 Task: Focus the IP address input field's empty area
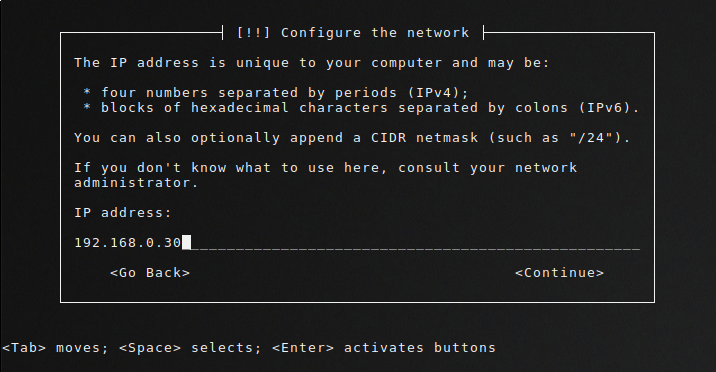click(x=416, y=242)
